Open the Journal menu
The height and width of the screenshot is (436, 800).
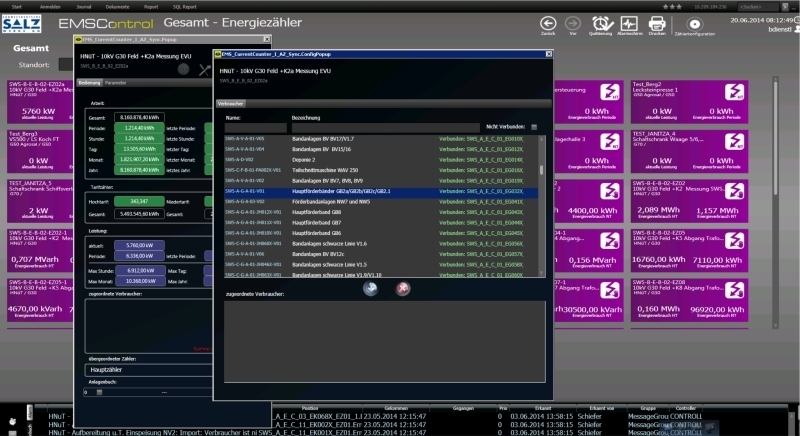84,7
